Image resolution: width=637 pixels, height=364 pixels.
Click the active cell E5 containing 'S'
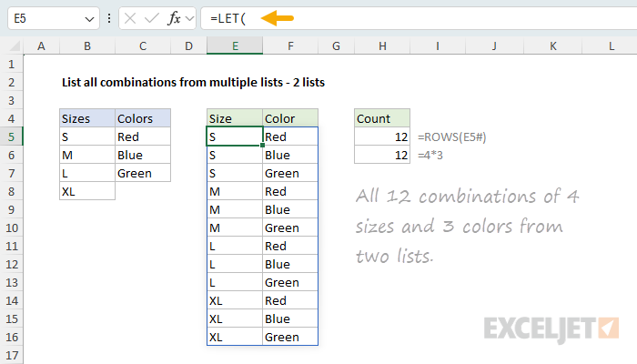tap(235, 136)
